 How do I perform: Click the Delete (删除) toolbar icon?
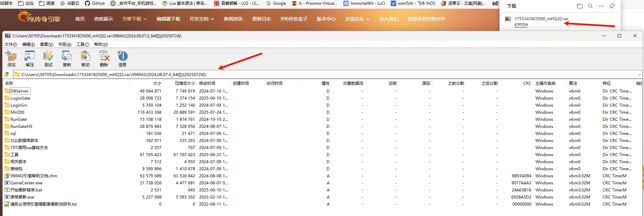[104, 59]
